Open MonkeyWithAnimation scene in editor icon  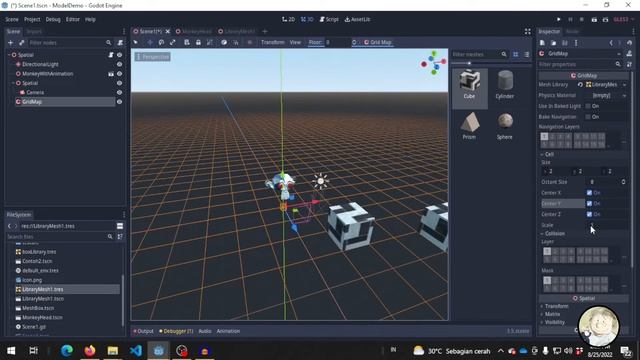[x=111, y=74]
